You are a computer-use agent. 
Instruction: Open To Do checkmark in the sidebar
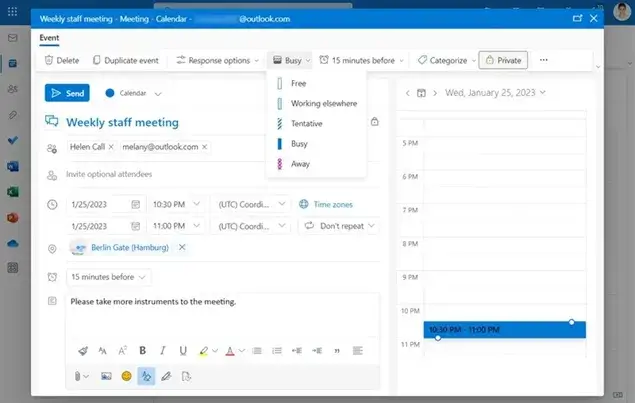coord(13,140)
